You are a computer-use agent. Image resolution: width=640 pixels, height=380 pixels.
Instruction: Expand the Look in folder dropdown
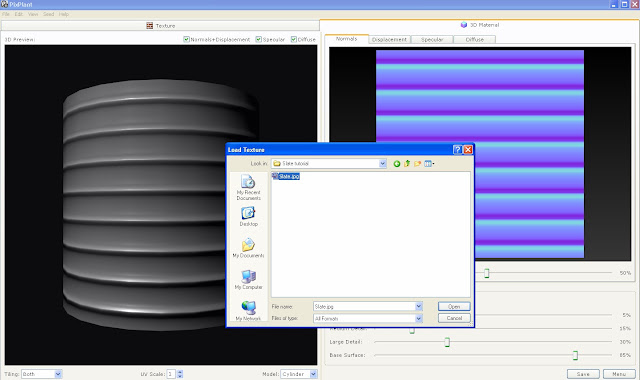click(x=382, y=164)
